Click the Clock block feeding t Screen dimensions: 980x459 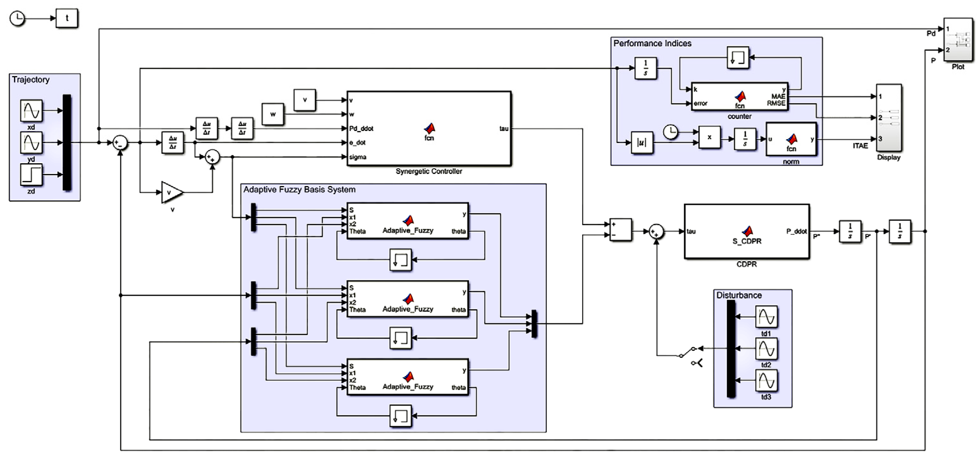(17, 18)
